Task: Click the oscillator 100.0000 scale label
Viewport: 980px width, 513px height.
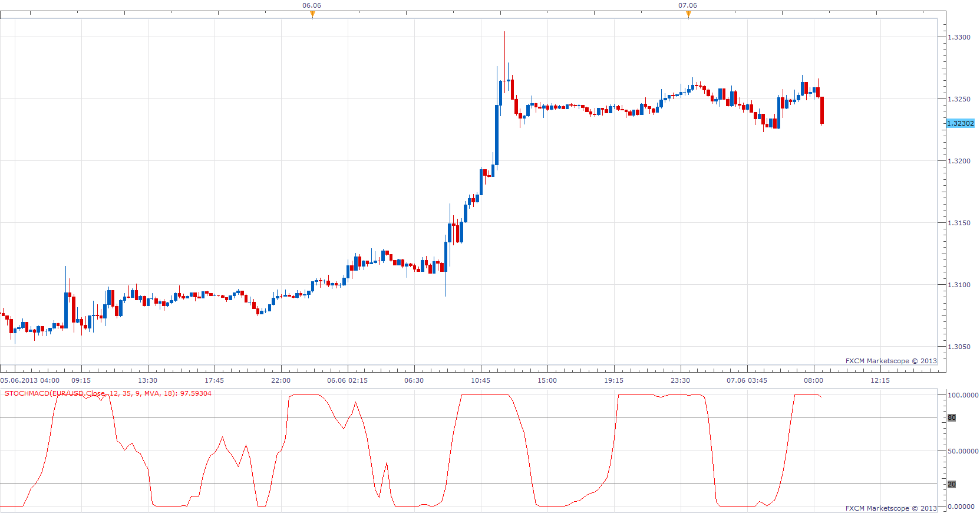Action: coord(963,395)
